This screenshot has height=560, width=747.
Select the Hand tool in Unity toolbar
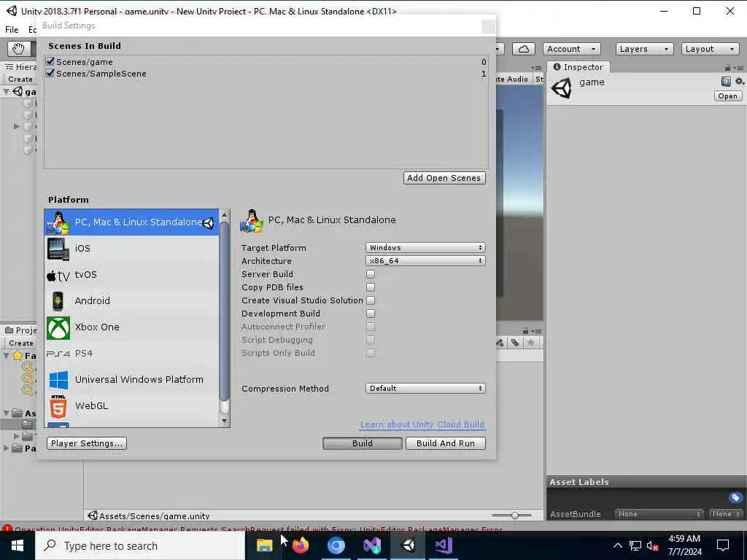tap(18, 49)
